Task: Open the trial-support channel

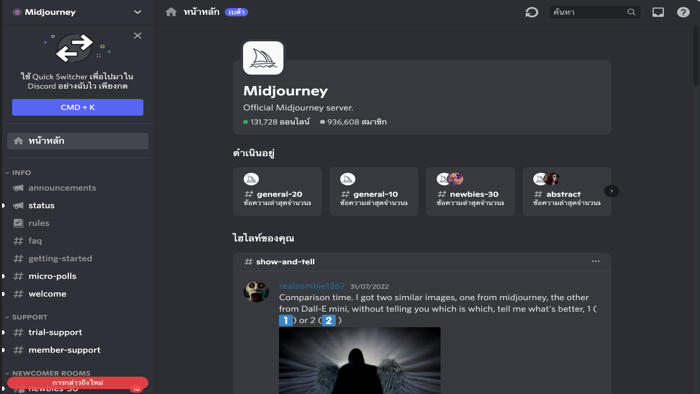Action: coord(55,332)
